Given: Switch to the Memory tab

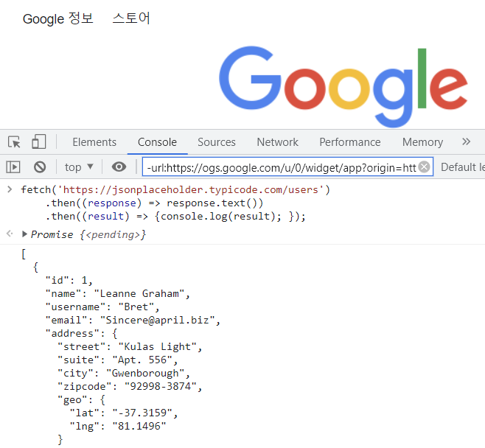Looking at the screenshot, I should pos(422,142).
